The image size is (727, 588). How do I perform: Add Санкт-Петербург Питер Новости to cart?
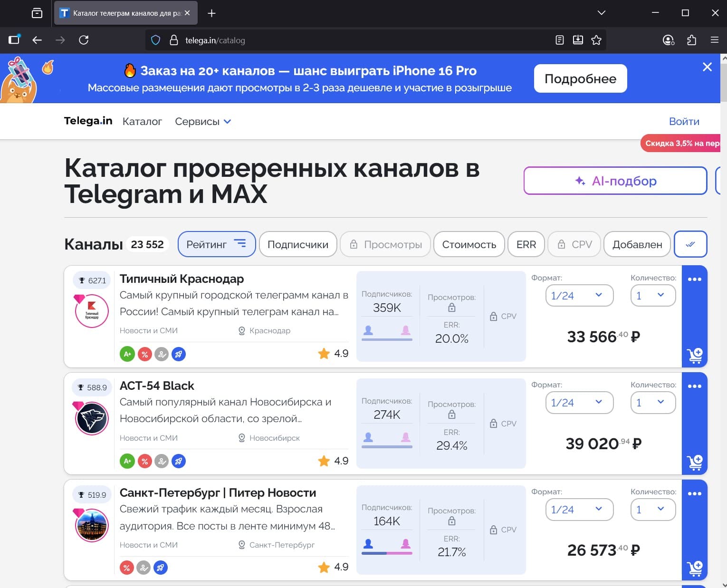(x=694, y=568)
